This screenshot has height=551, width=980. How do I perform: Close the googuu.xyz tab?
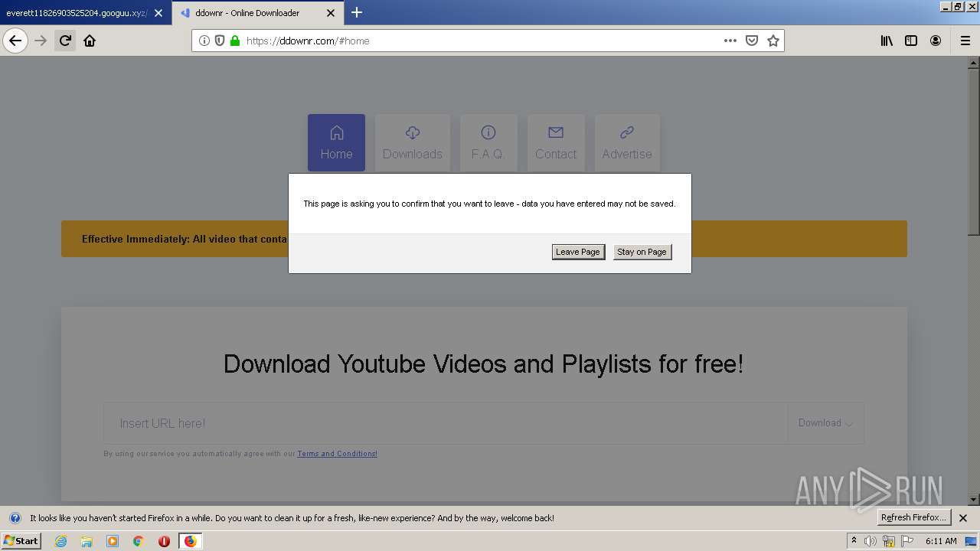click(158, 13)
